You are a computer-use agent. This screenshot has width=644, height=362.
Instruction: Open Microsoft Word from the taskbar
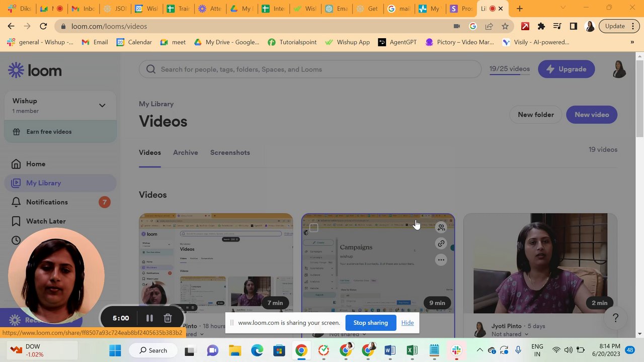coord(390,350)
